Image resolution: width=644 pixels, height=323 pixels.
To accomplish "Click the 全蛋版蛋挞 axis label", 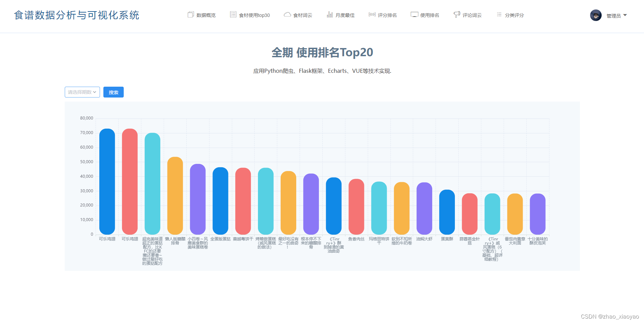I will (220, 239).
